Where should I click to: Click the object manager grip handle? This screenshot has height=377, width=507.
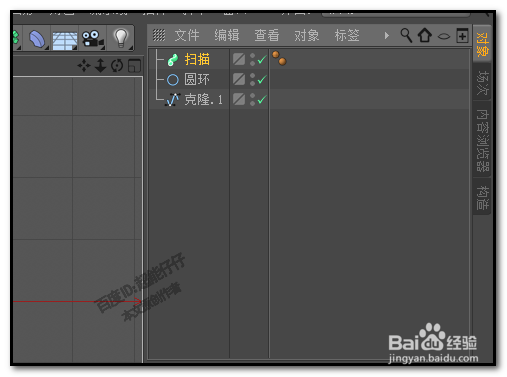pos(159,35)
